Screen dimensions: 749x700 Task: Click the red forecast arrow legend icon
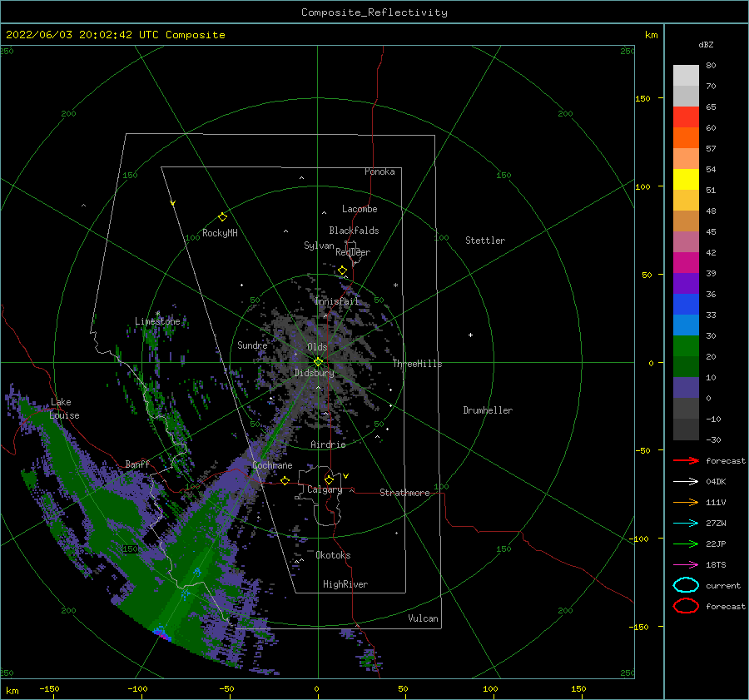point(686,460)
